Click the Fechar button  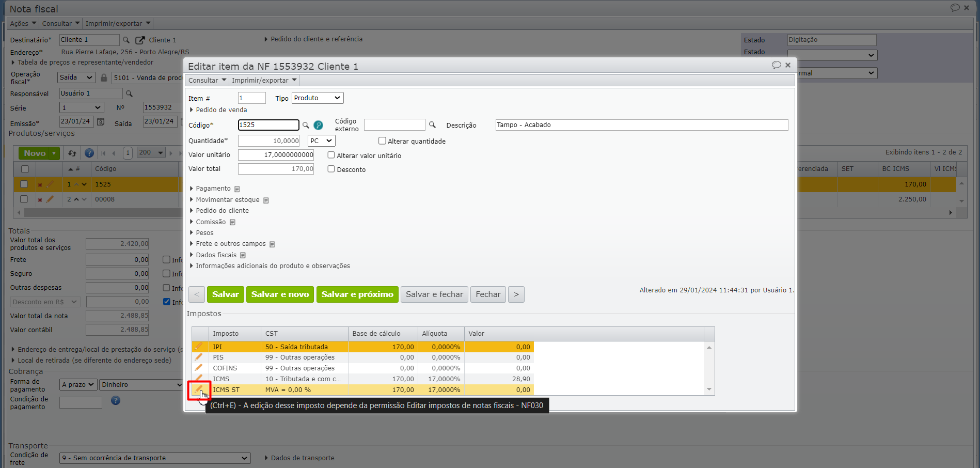coord(488,294)
